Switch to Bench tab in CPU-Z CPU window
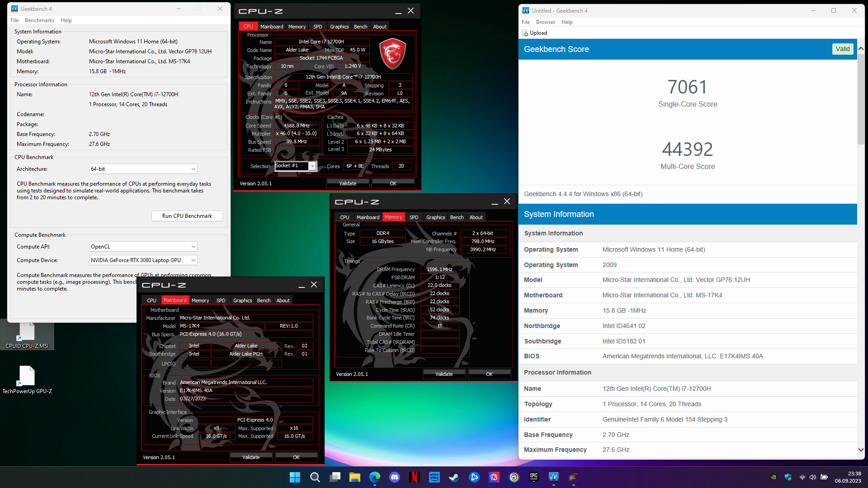The width and height of the screenshot is (868, 488). (360, 27)
